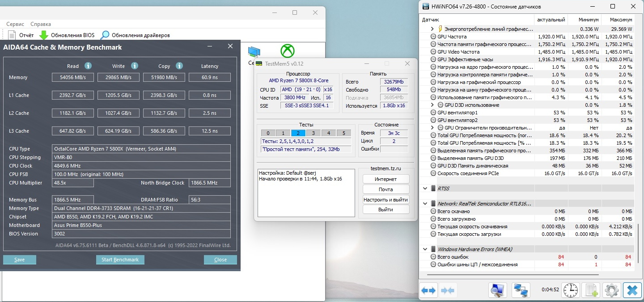644x302 pixels.
Task: Click the Обновления драйверов magnifier icon
Action: pyautogui.click(x=105, y=35)
